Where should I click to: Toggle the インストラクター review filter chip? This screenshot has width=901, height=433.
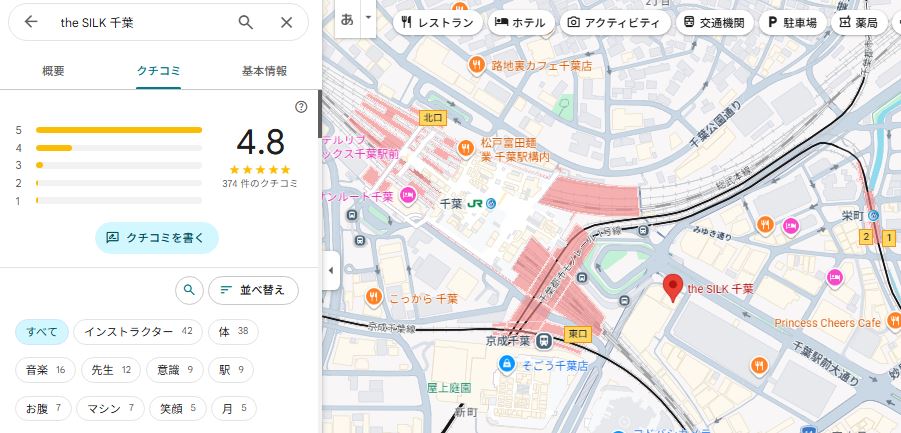pos(138,332)
